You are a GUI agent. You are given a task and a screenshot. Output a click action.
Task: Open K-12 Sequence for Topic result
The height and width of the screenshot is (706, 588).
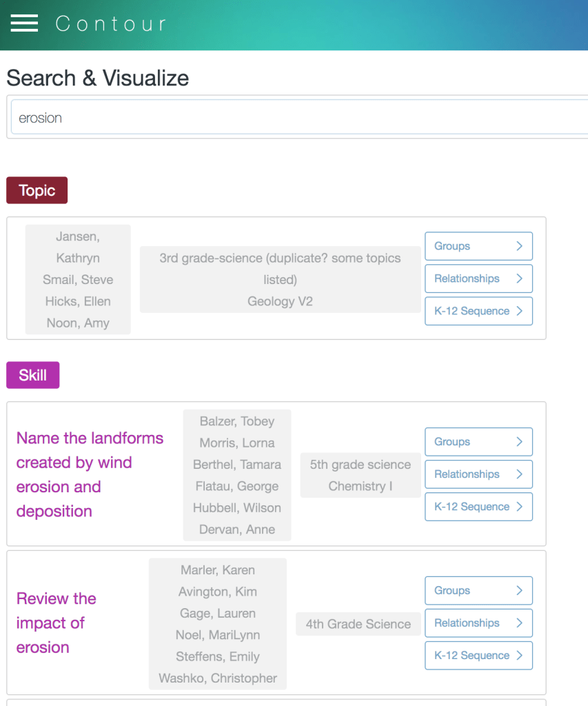pyautogui.click(x=478, y=311)
